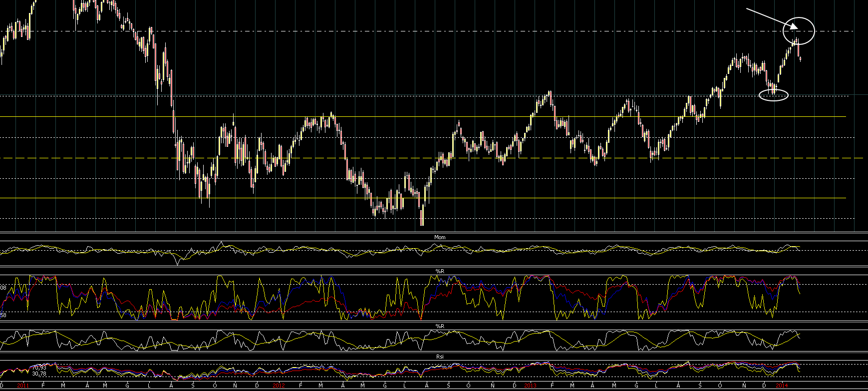
Task: Click the %R label above the white-yellow oscillator
Action: pyautogui.click(x=440, y=326)
